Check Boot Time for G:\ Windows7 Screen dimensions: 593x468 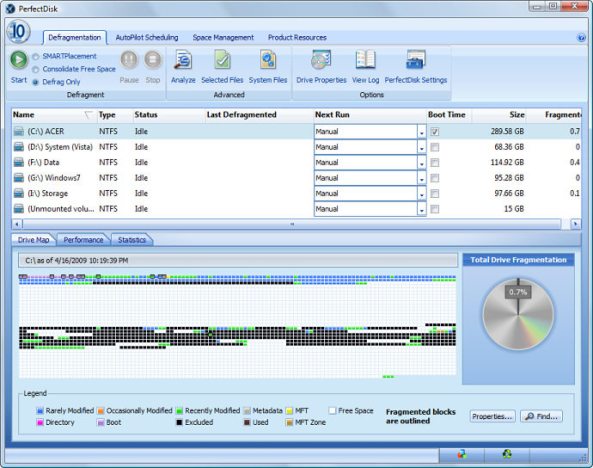[x=435, y=178]
